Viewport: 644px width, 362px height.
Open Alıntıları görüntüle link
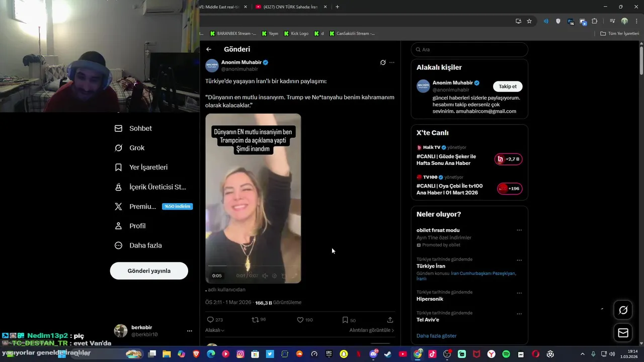tap(372, 330)
